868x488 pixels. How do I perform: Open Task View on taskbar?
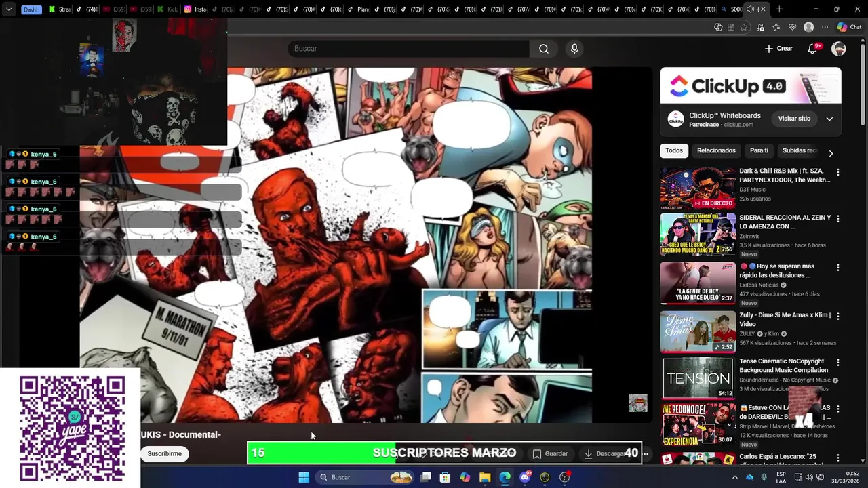coord(425,477)
